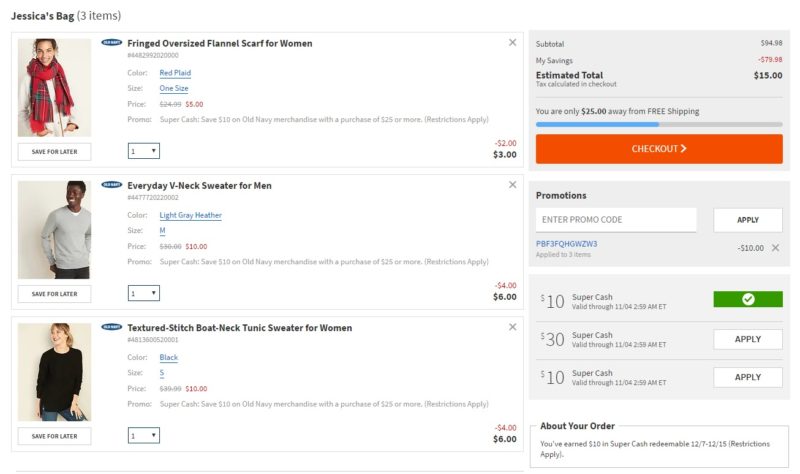This screenshot has width=800, height=474.
Task: Open the quantity dropdown for the tunic sweater
Action: click(143, 436)
